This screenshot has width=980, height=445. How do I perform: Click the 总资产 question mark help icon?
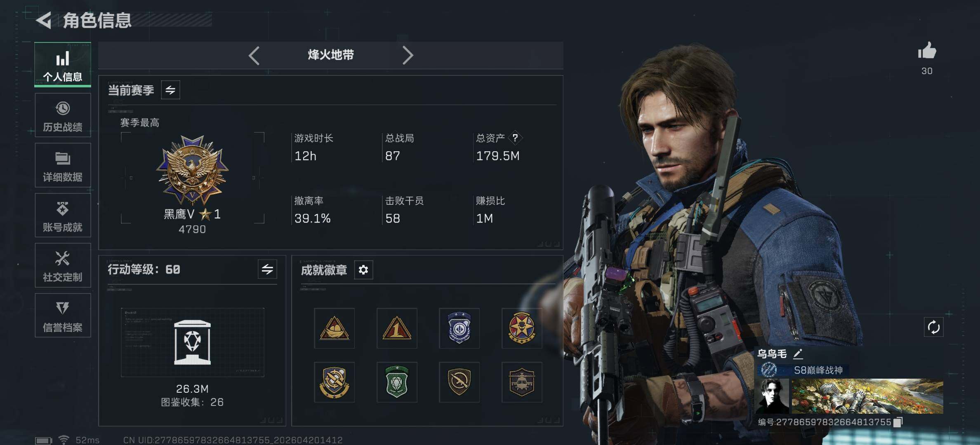(515, 138)
